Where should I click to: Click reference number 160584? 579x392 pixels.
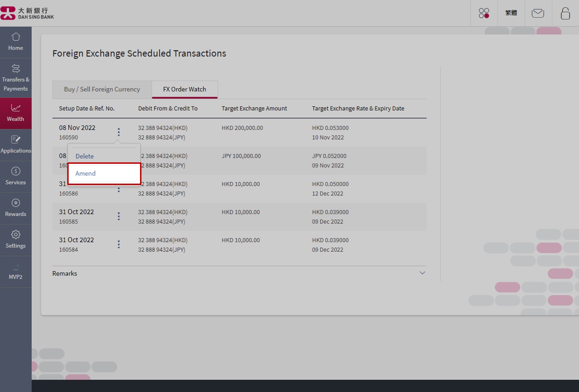coord(69,250)
